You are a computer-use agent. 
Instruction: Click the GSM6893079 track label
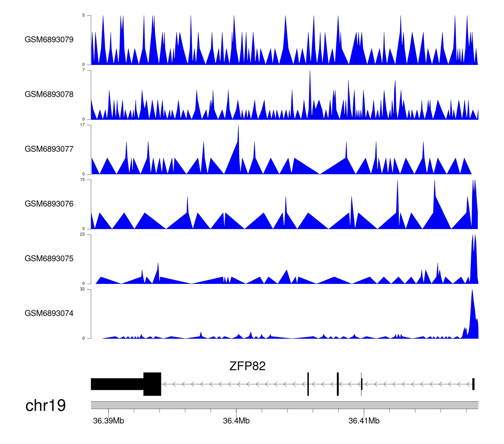49,40
